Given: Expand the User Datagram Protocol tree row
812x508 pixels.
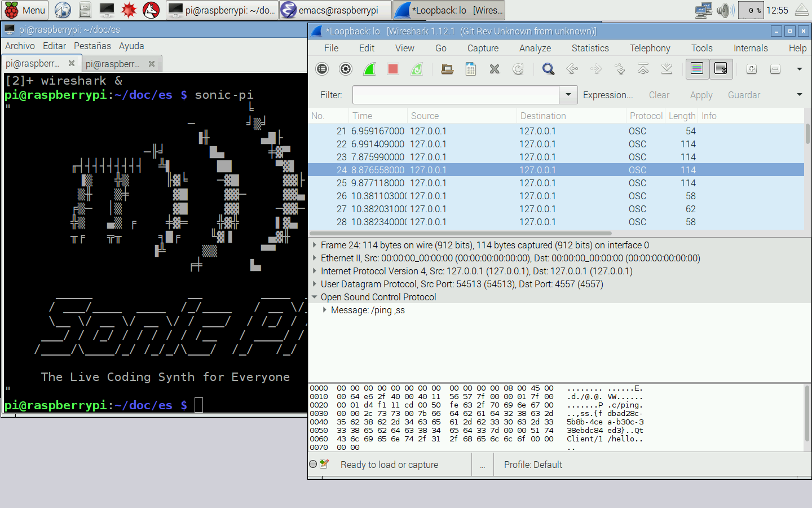Looking at the screenshot, I should point(315,284).
